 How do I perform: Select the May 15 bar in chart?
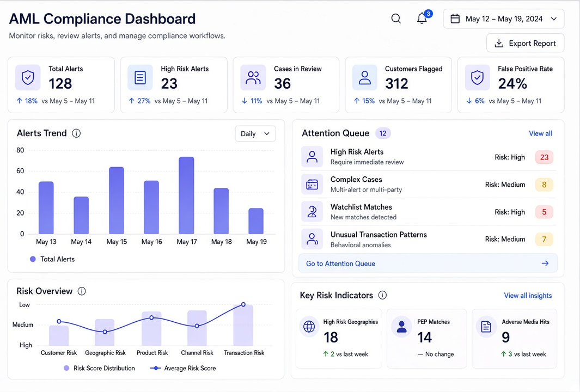(117, 200)
